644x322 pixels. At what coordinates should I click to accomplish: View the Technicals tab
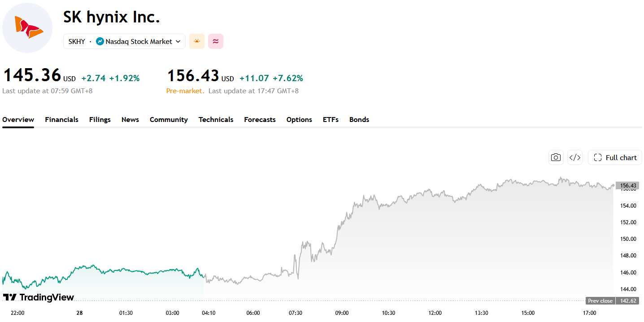(216, 120)
